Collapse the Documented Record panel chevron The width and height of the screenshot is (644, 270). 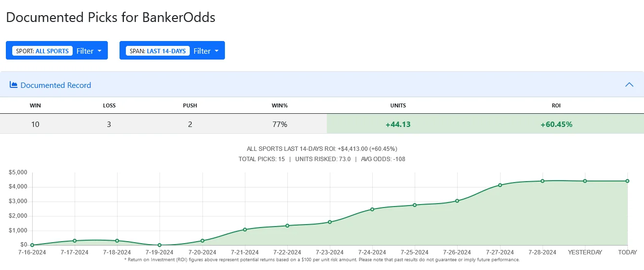click(629, 84)
